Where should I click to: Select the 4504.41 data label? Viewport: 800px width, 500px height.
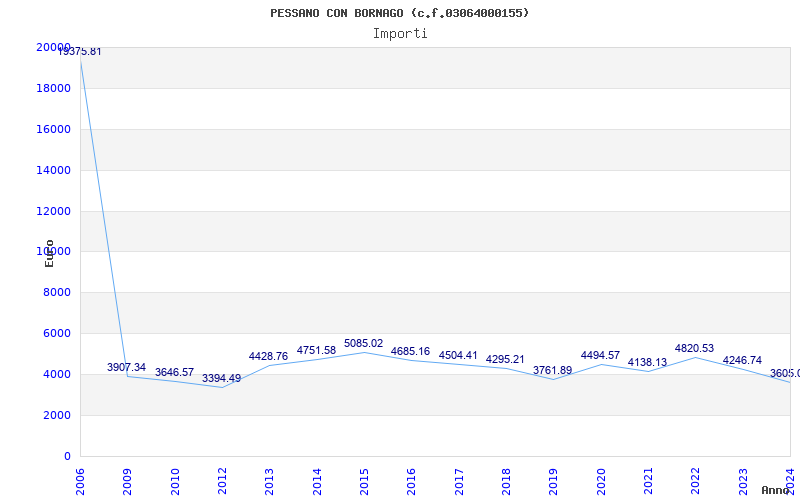tap(458, 355)
